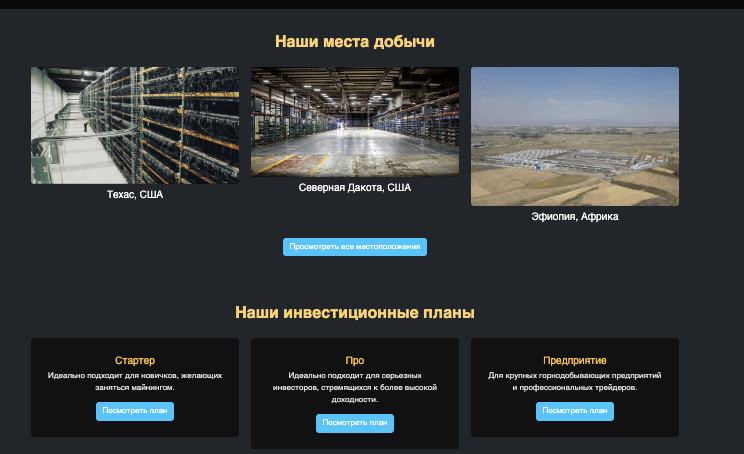Click the 'Просмотреть все местоположения' button
Screen dimensions: 744x454
pyautogui.click(x=354, y=247)
